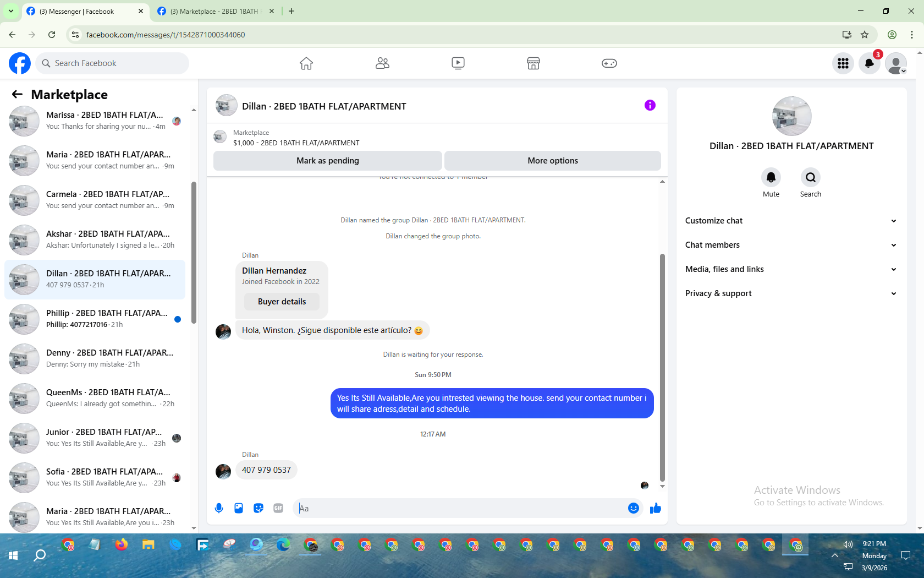Viewport: 924px width, 578px height.
Task: Open the Video (Watch) icon
Action: (x=458, y=63)
